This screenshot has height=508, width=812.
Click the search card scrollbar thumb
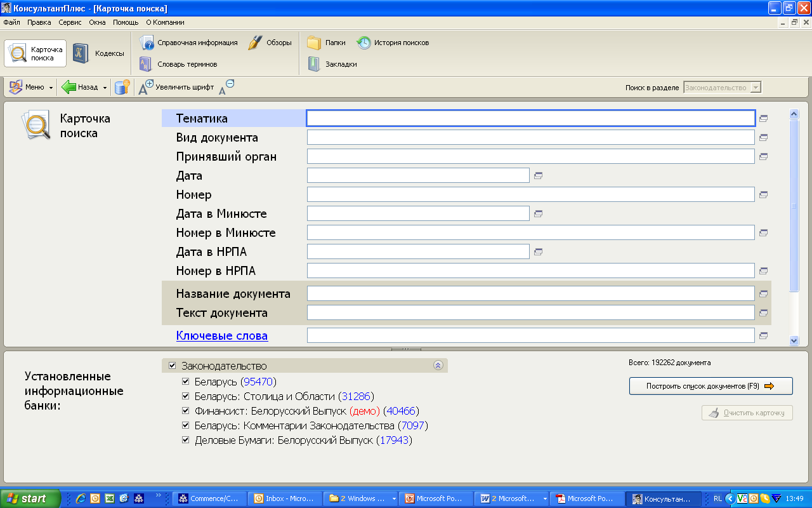pyautogui.click(x=794, y=205)
